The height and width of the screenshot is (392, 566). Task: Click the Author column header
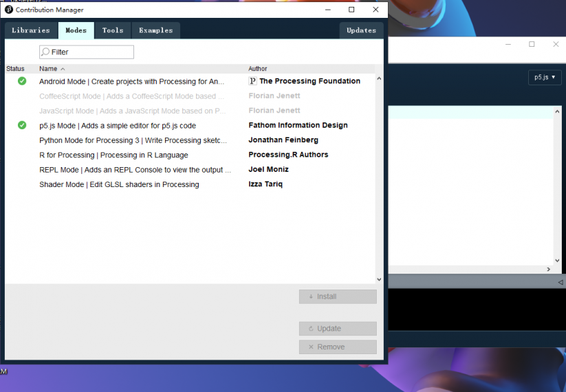(x=258, y=69)
